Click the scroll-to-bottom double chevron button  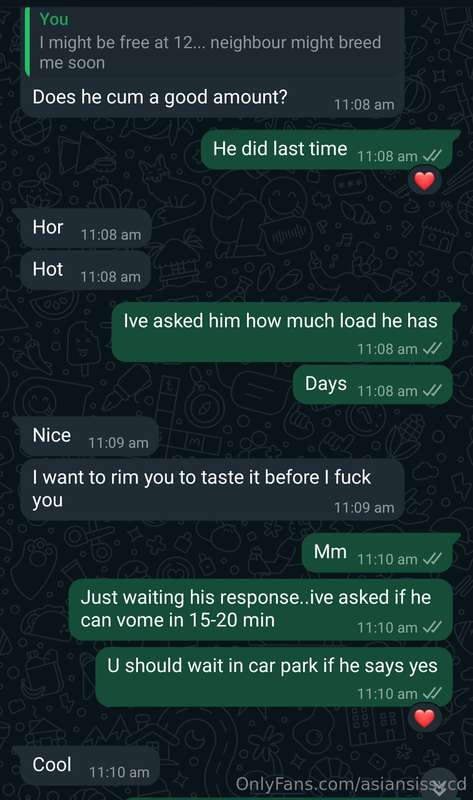coord(440,786)
